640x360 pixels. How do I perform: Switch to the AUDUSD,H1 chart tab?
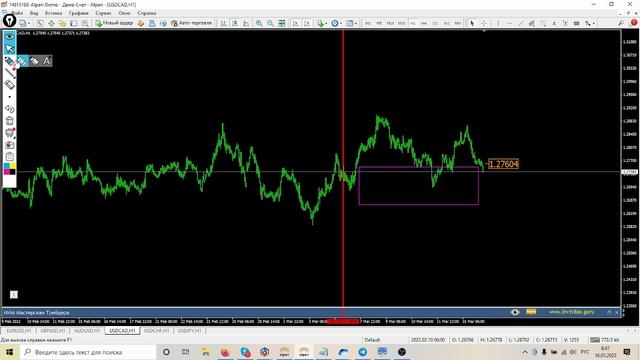[87, 331]
